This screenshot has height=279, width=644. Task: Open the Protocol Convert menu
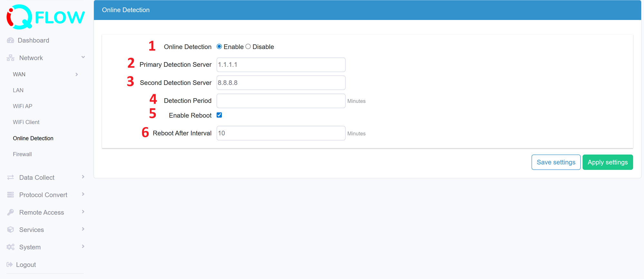[43, 195]
